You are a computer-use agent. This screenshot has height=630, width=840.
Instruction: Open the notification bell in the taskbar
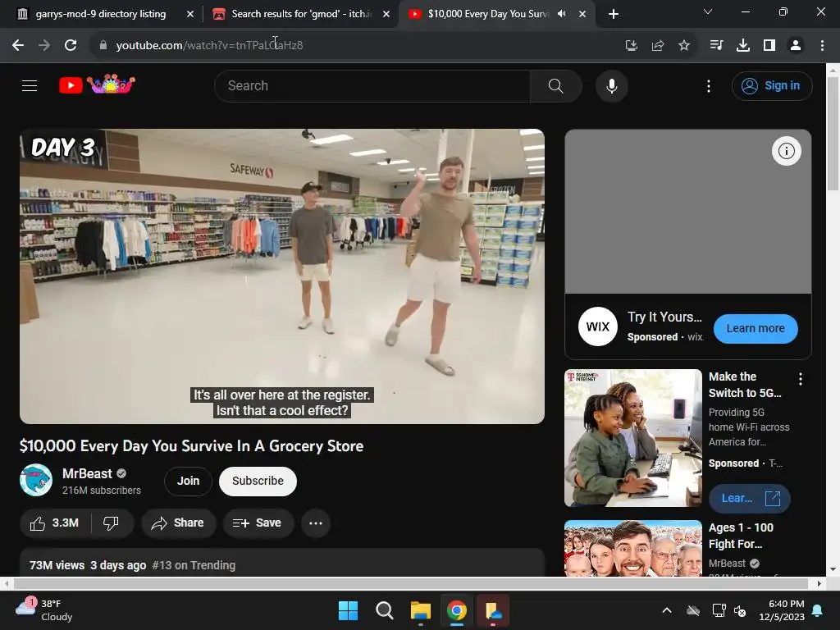[x=818, y=610]
